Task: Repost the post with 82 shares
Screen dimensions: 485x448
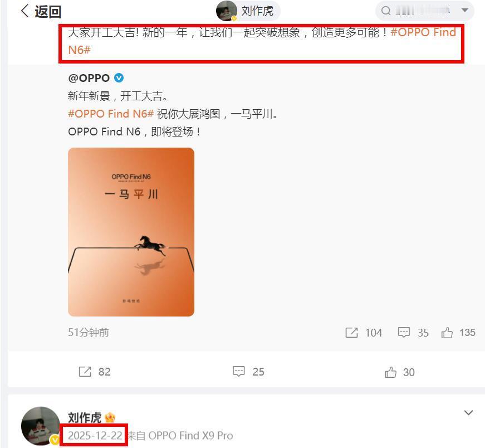Action: click(x=85, y=372)
